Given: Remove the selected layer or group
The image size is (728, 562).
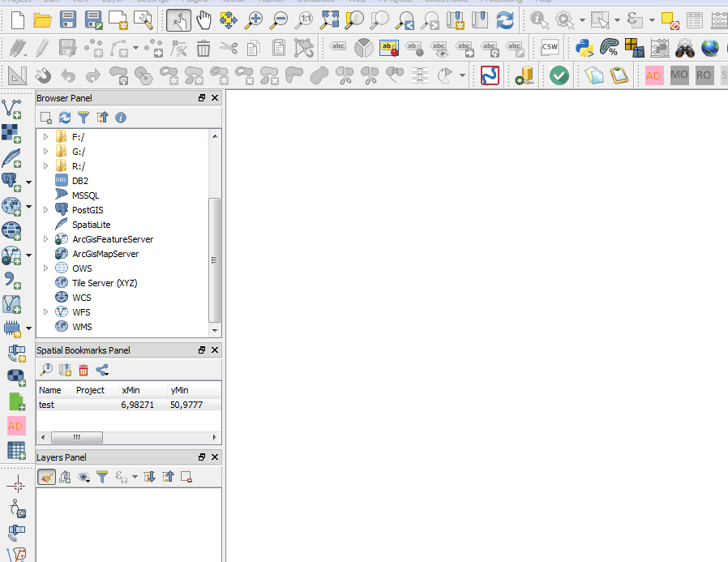Looking at the screenshot, I should coord(186,477).
